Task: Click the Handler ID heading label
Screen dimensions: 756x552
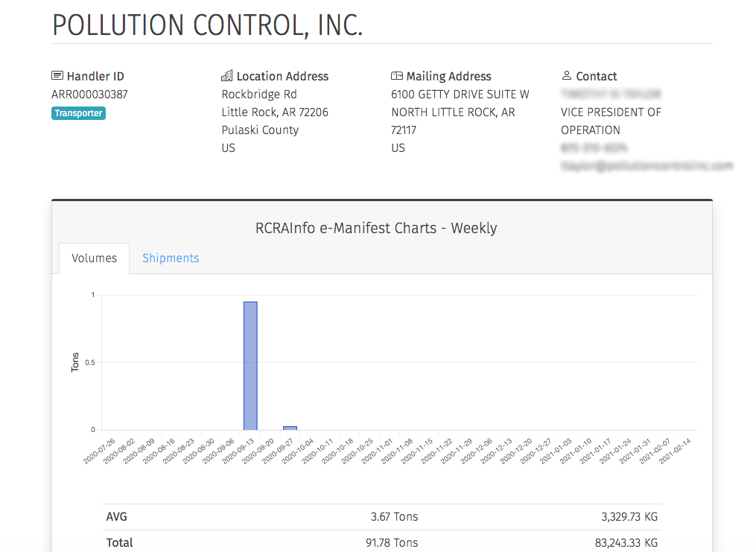Action: point(95,76)
